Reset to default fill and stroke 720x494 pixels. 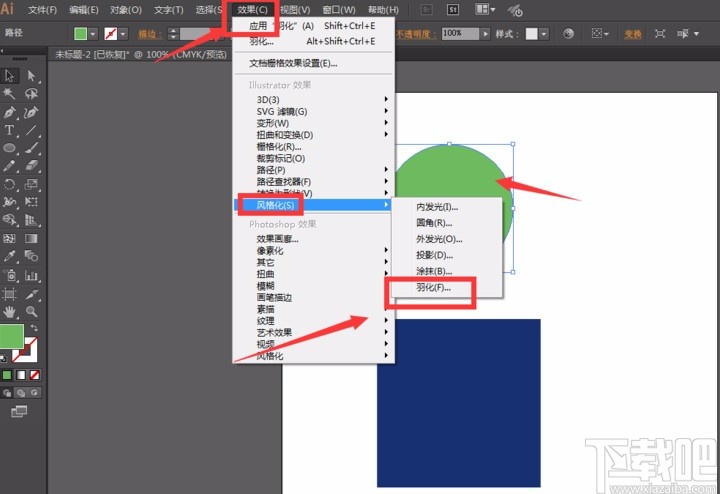(3, 359)
